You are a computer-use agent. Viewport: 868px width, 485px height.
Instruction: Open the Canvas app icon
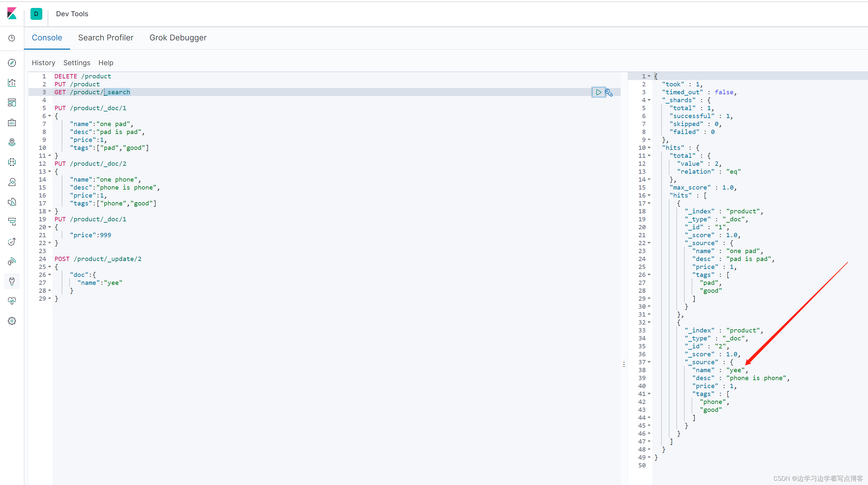12,122
